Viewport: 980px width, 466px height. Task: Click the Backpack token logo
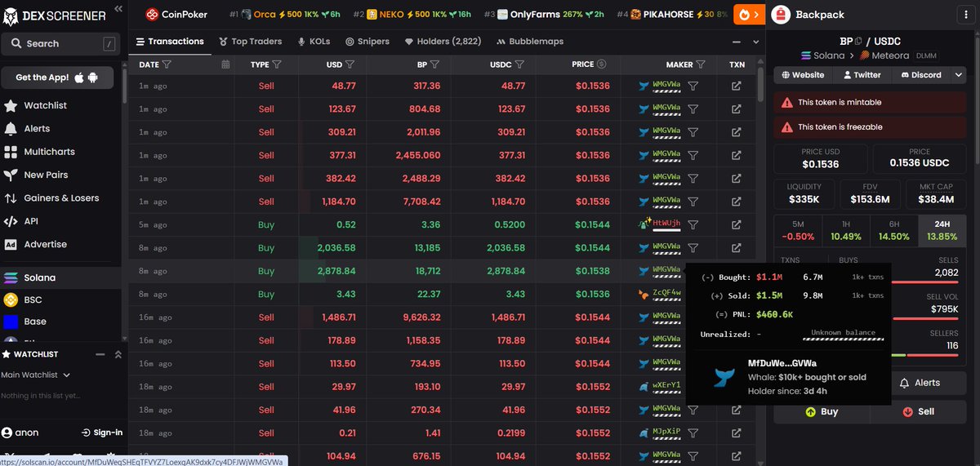click(780, 15)
